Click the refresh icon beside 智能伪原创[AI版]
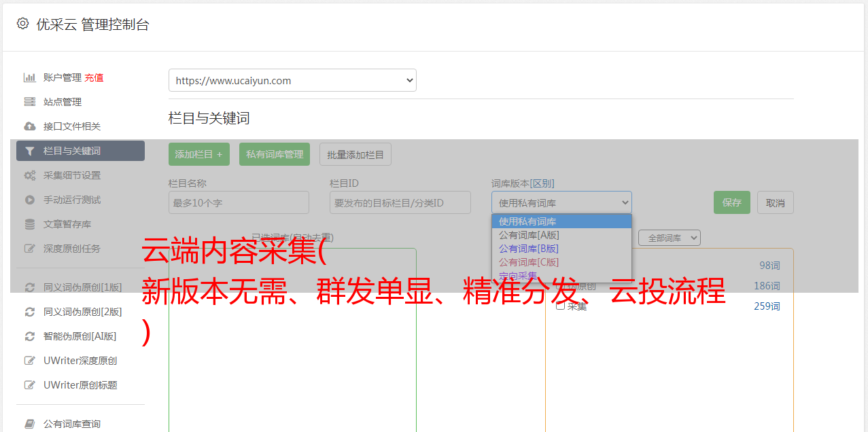 tap(30, 336)
